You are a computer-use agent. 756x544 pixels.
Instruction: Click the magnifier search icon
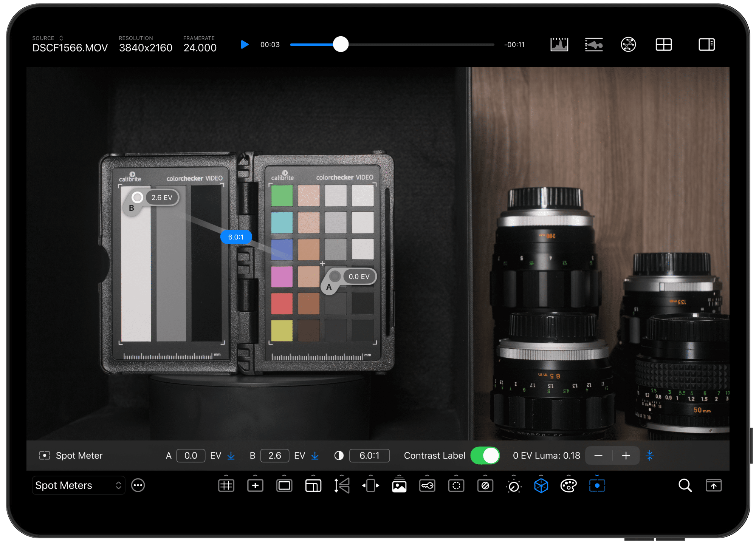pos(685,485)
